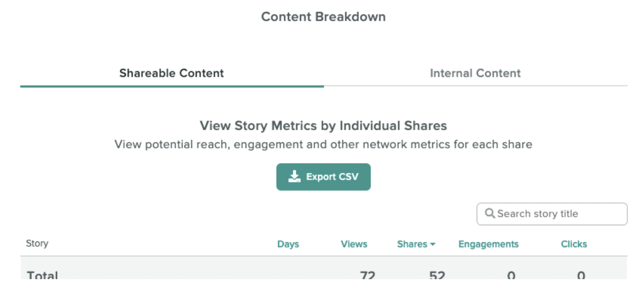Screen dimensions: 644x290
Task: Click the total Shares value 52
Action: point(437,275)
